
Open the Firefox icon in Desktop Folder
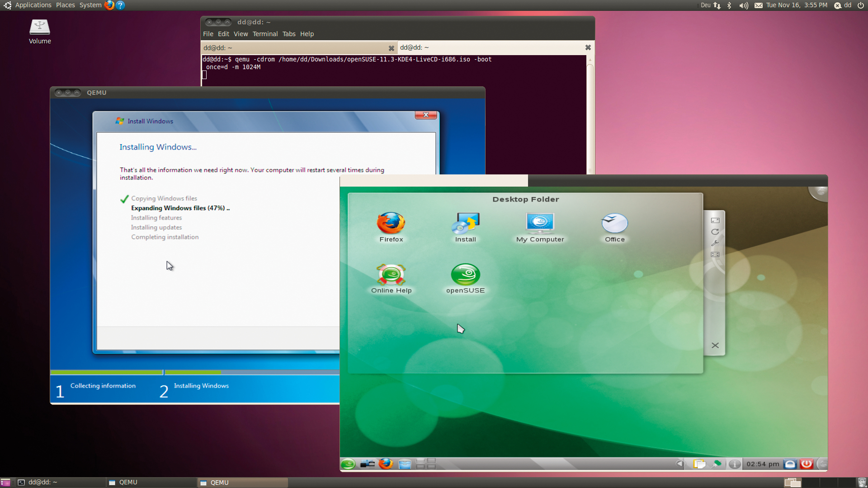pos(391,224)
